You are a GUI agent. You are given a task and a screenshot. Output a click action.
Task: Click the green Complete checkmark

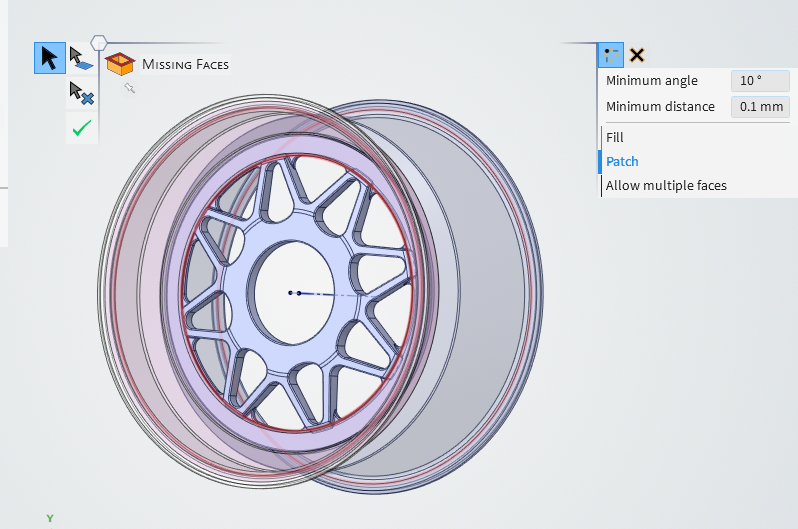[x=81, y=127]
